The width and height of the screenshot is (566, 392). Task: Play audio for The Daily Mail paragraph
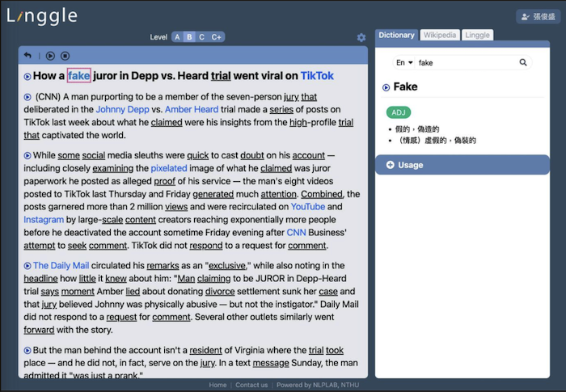click(x=27, y=266)
